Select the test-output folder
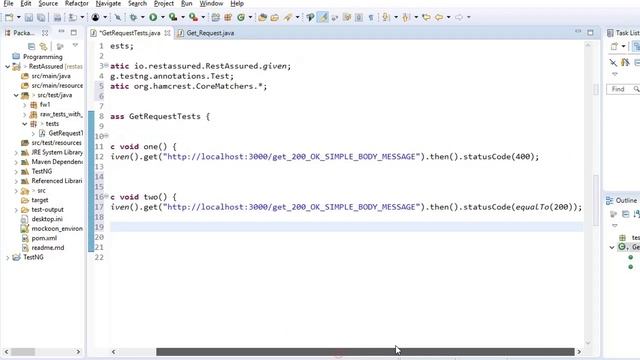Viewport: 640px width, 360px height. click(x=47, y=209)
